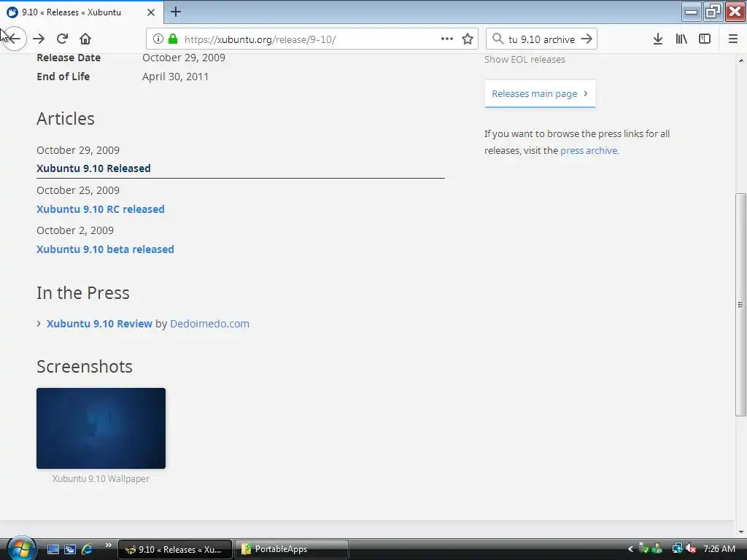
Task: Bookmark this page with the star
Action: point(468,39)
